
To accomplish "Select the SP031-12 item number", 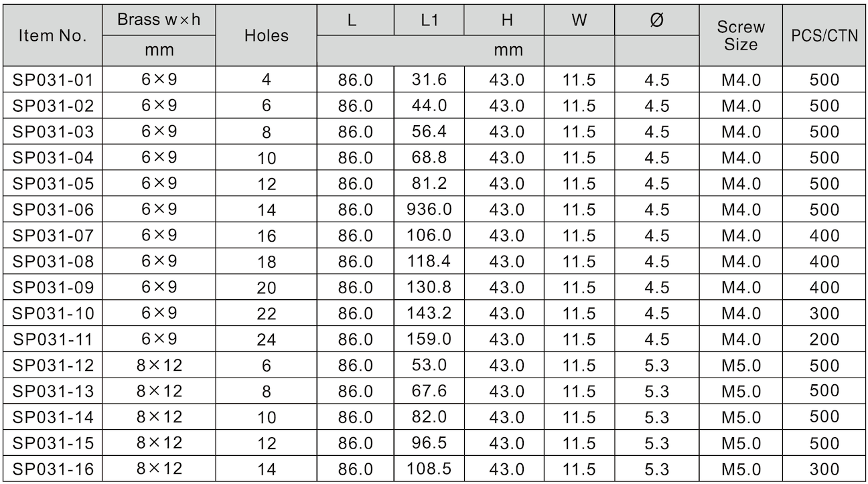I will (x=52, y=366).
